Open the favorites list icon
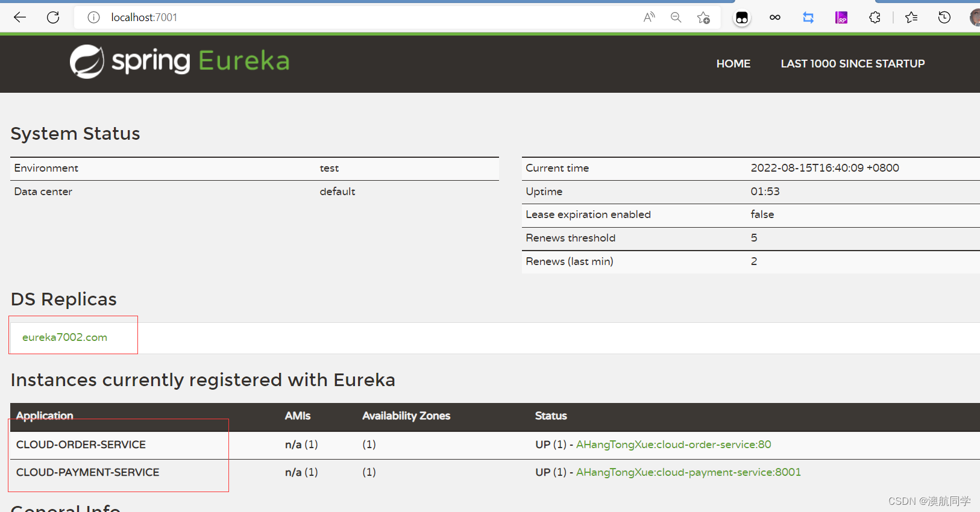This screenshot has width=980, height=512. (x=911, y=17)
